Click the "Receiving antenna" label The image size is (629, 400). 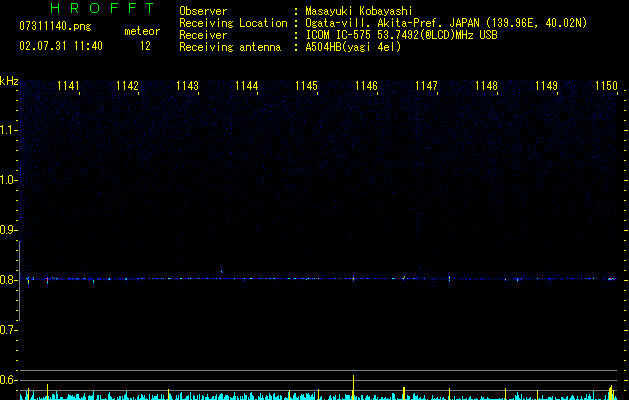click(x=230, y=47)
